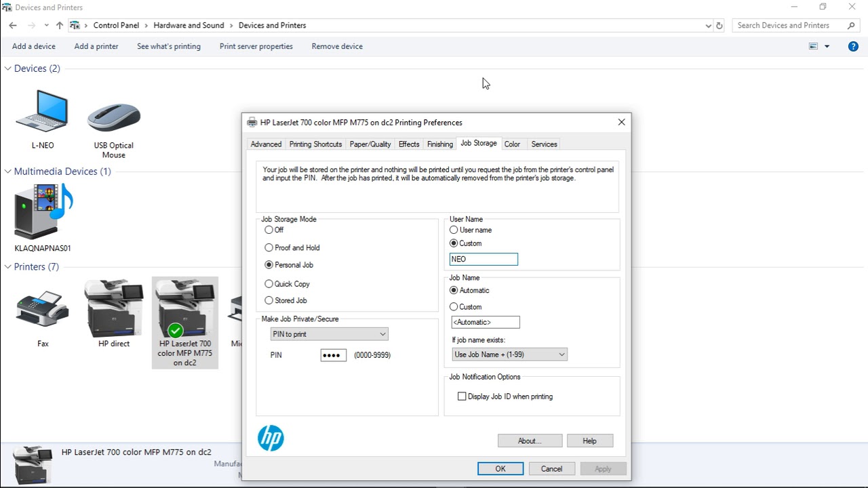868x488 pixels.
Task: Click the Job Storage tab
Action: coord(479,143)
